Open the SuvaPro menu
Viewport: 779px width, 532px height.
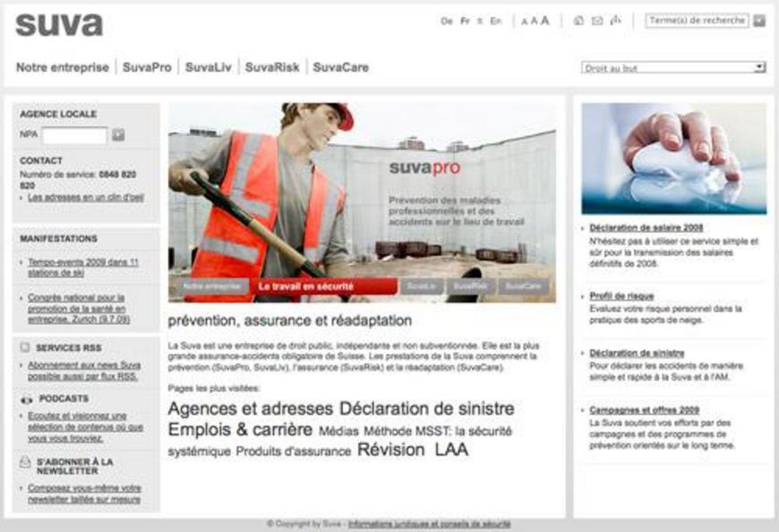[x=147, y=67]
